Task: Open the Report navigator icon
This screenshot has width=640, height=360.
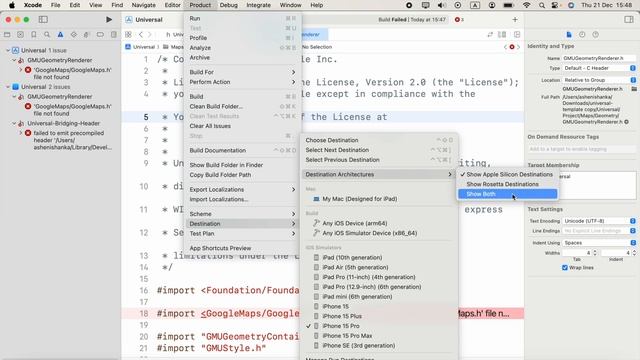Action: coord(113,35)
